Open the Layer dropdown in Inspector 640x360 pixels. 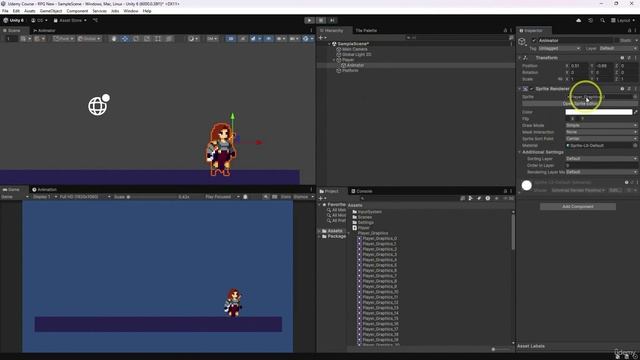(618, 49)
